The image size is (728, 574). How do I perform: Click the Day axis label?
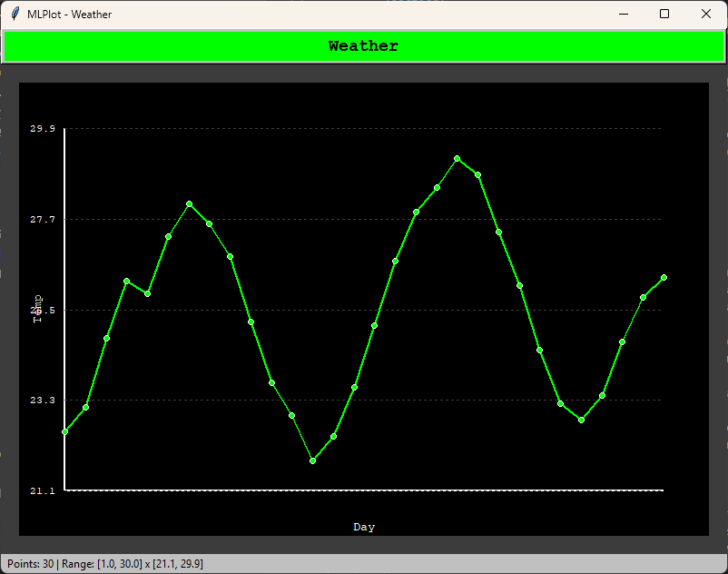(363, 526)
